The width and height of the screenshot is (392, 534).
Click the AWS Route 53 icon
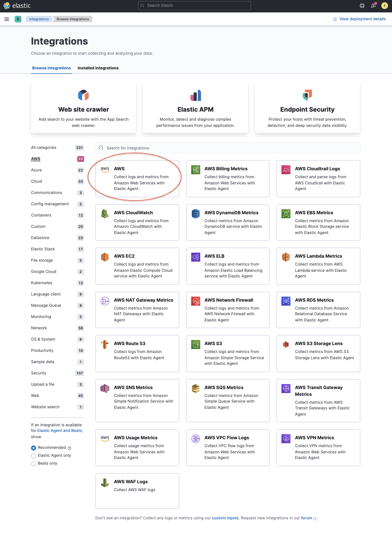[105, 345]
